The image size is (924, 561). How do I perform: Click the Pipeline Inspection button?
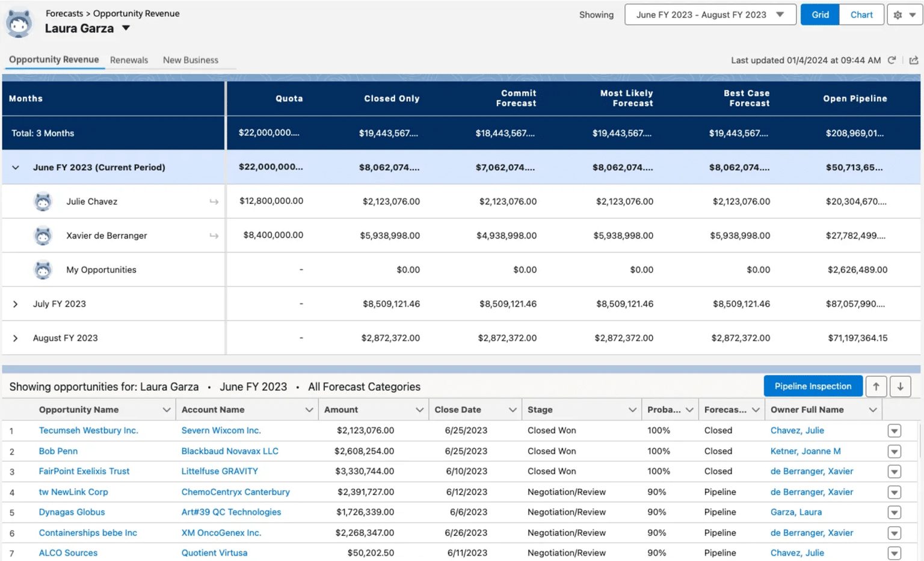point(813,386)
